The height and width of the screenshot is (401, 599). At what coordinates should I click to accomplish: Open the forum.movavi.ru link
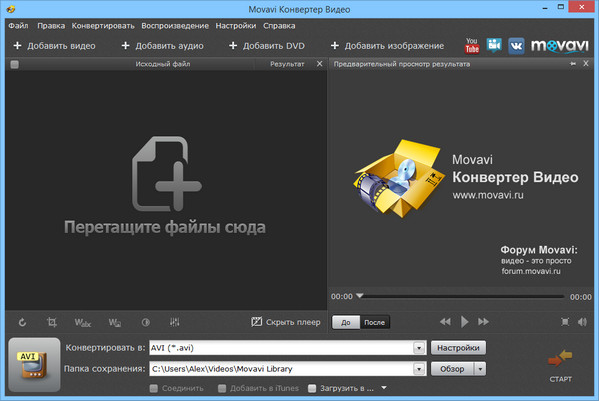tap(531, 271)
